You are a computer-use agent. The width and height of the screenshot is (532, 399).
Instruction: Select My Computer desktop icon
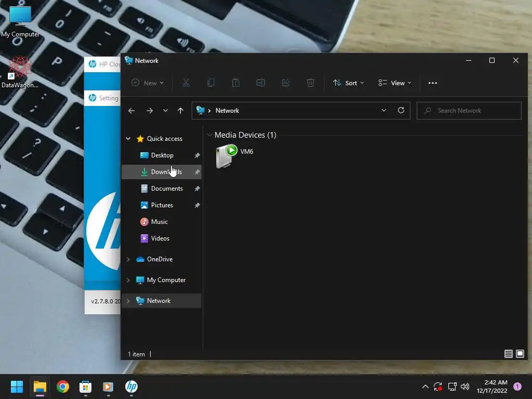[20, 21]
